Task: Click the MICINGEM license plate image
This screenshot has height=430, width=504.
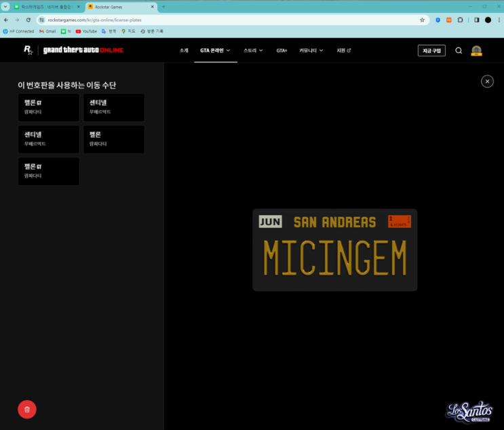Action: coord(334,250)
